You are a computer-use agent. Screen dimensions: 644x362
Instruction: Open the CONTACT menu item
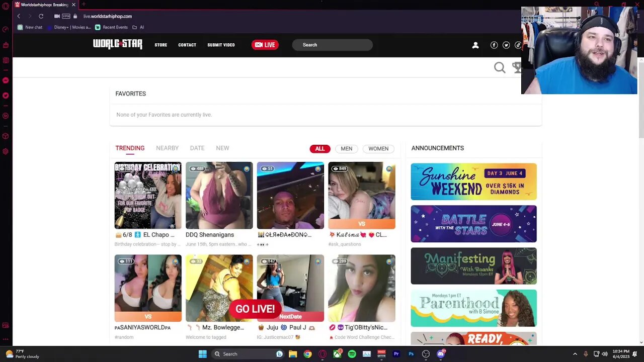click(187, 45)
